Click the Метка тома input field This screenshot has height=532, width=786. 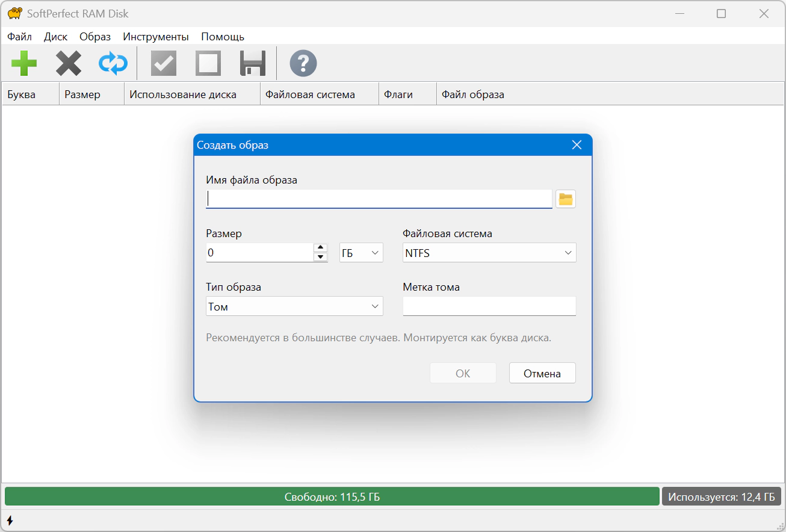point(489,306)
